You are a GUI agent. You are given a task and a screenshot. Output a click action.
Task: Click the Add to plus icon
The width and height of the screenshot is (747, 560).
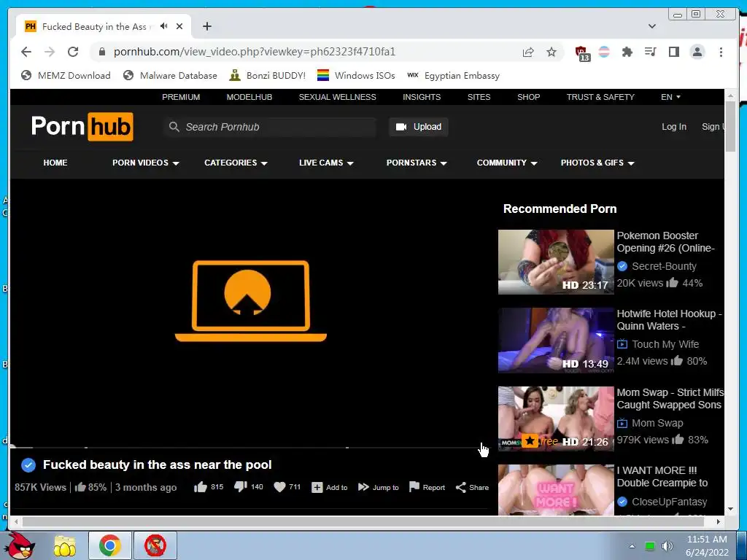(317, 487)
